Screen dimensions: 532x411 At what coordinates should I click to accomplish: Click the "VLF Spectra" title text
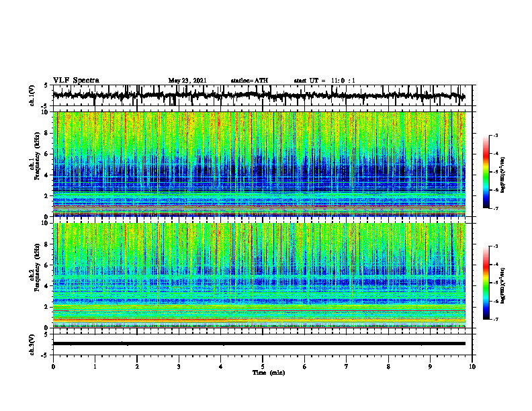tap(76, 81)
